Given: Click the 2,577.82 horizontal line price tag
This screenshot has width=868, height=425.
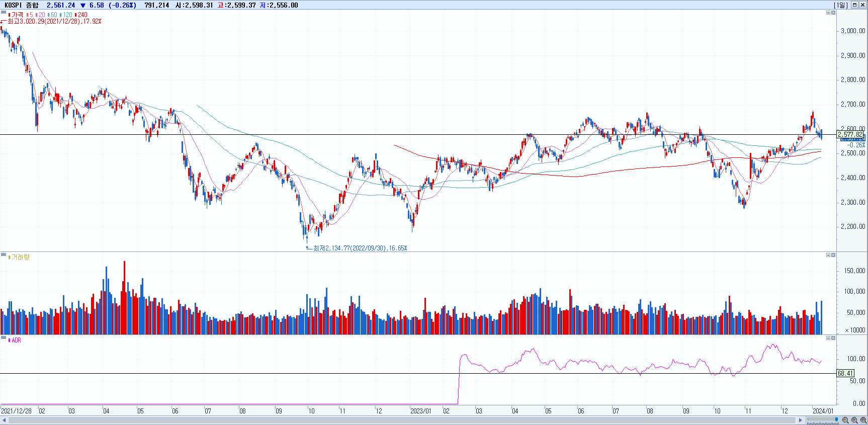Looking at the screenshot, I should coord(850,134).
